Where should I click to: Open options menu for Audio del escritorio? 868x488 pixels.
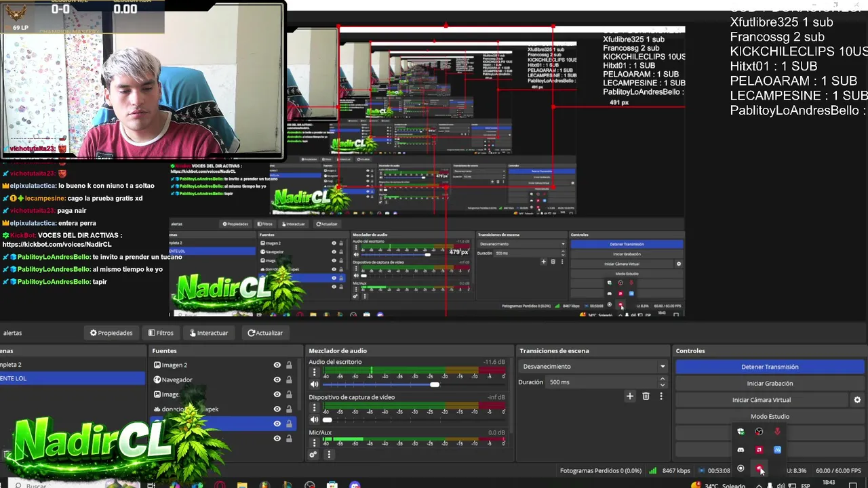pos(314,373)
